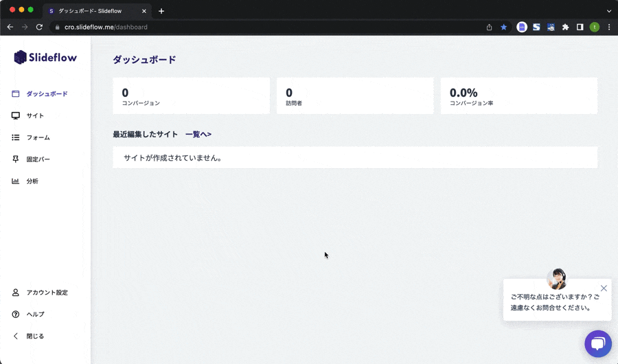Click the chat prompt text ご不明な点はございますか
The height and width of the screenshot is (364, 618).
(555, 302)
